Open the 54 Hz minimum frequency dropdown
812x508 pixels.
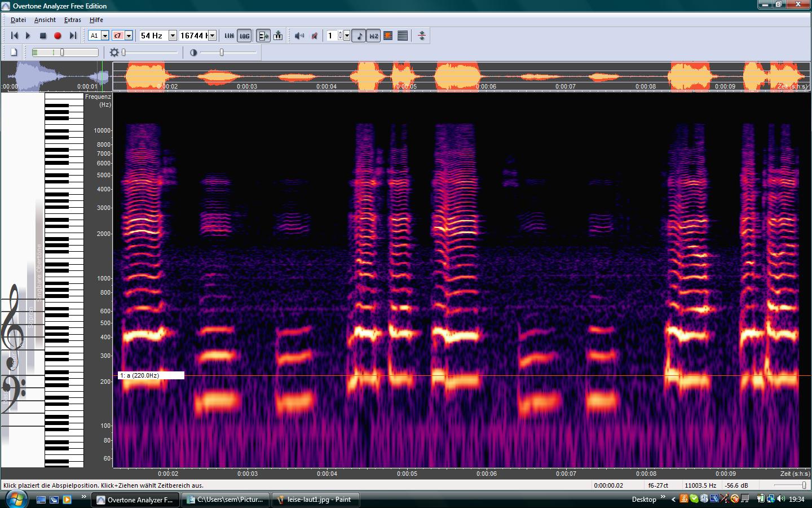[173, 36]
